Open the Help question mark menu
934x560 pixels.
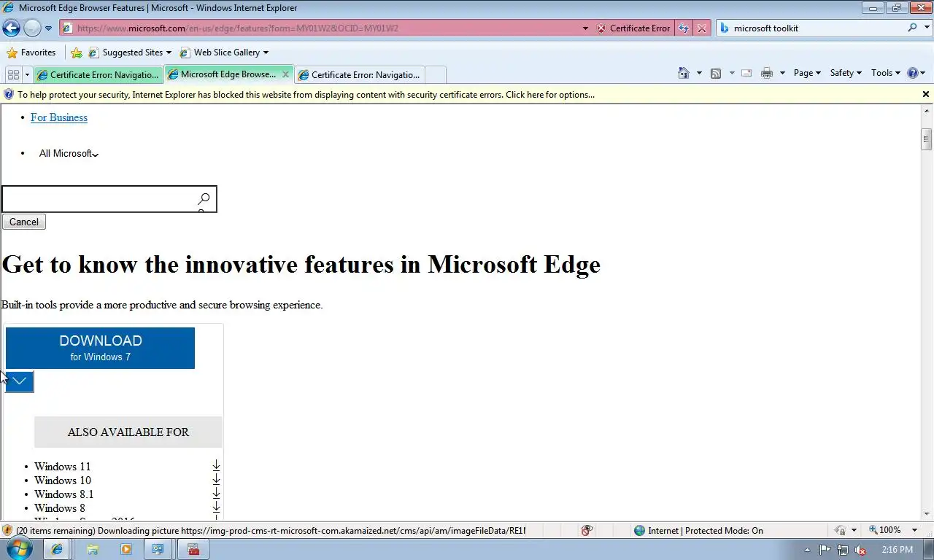pyautogui.click(x=916, y=73)
